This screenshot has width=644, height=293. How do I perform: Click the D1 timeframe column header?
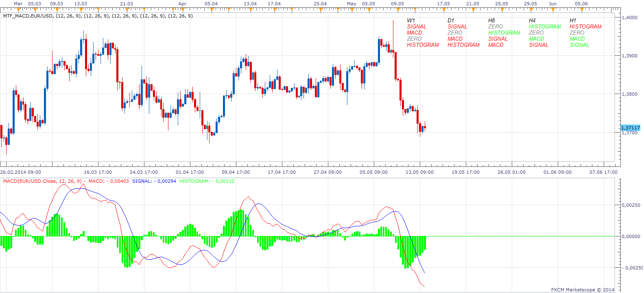tap(451, 20)
